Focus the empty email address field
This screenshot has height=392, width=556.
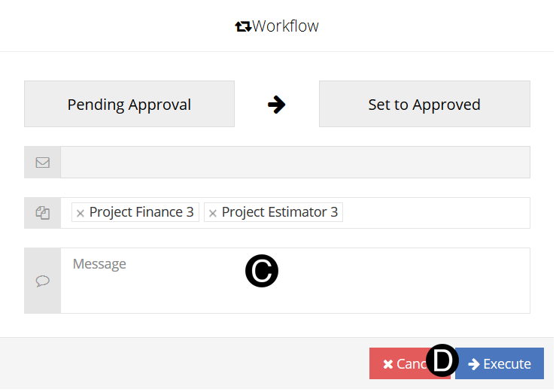[x=295, y=162]
